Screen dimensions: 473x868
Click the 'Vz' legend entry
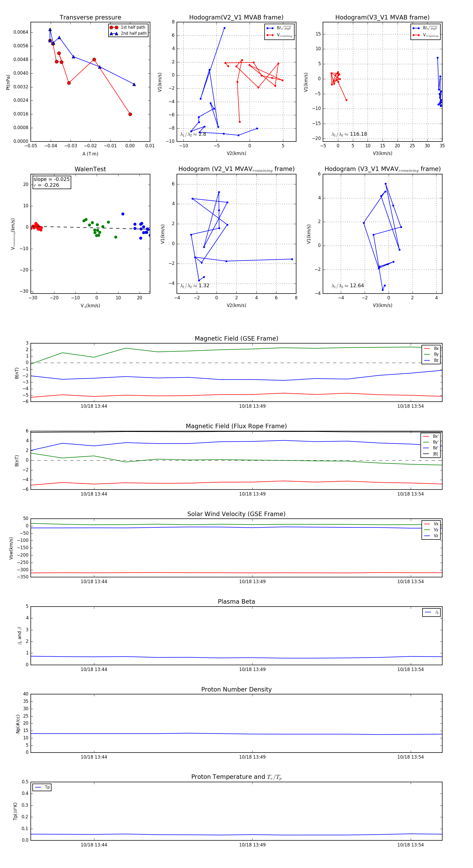click(431, 536)
